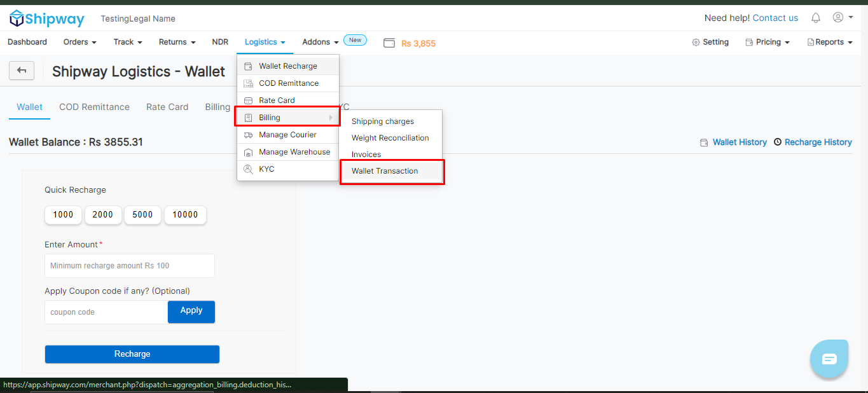Click the Rs 3,855 wallet balance

418,44
